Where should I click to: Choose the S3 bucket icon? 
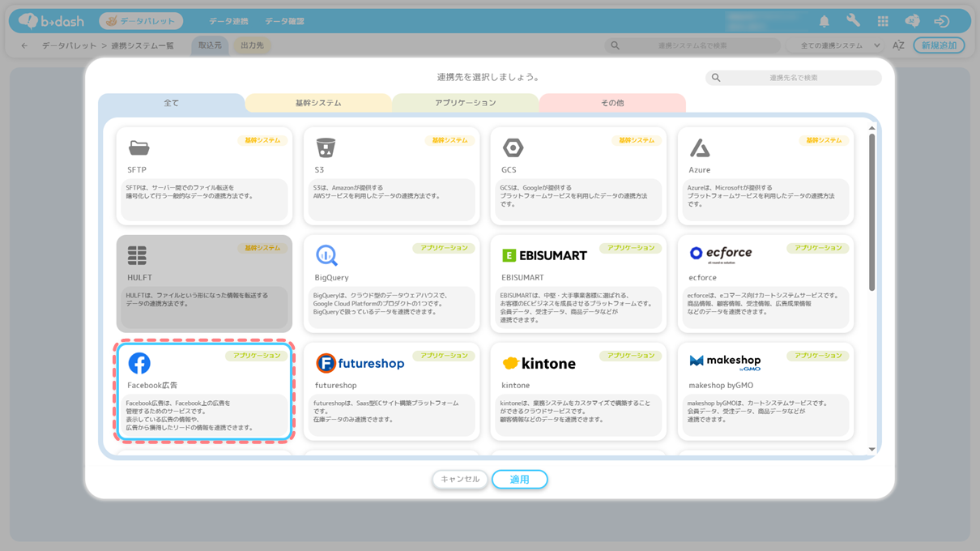tap(326, 147)
